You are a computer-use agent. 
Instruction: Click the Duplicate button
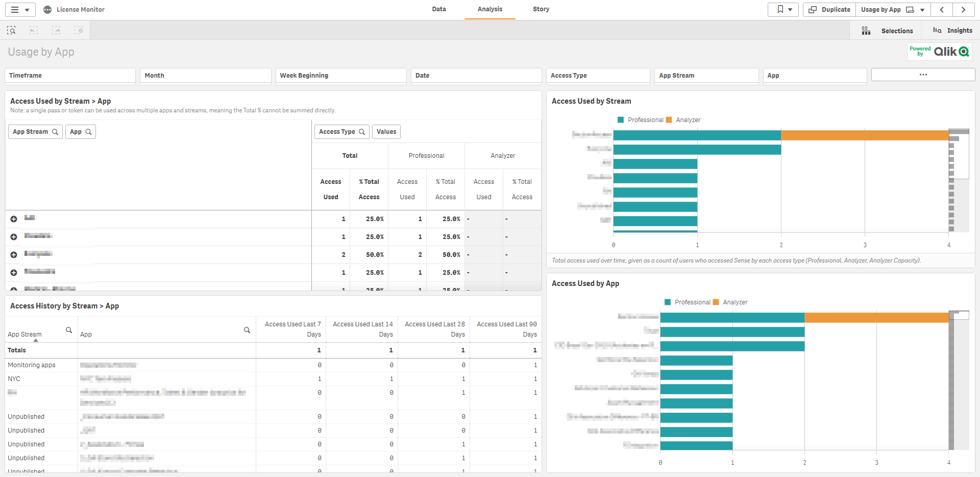pos(829,10)
